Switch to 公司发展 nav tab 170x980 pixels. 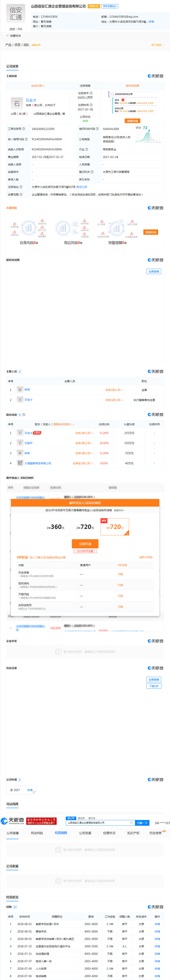[85, 833]
